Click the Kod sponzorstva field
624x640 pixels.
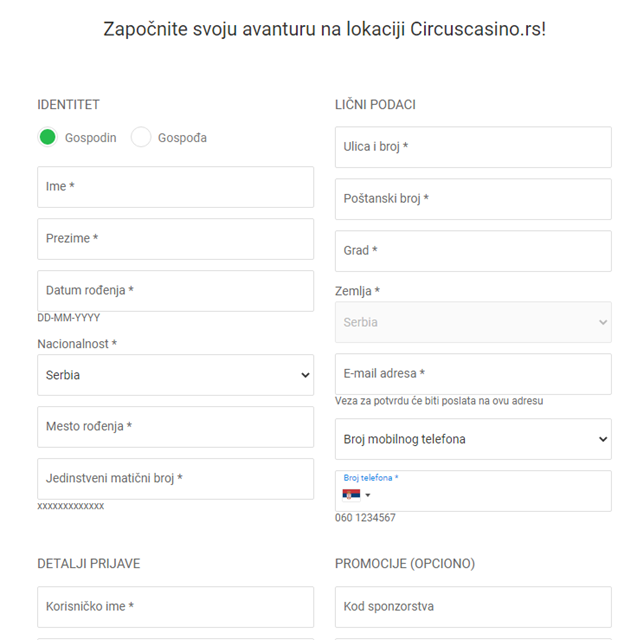pyautogui.click(x=473, y=607)
